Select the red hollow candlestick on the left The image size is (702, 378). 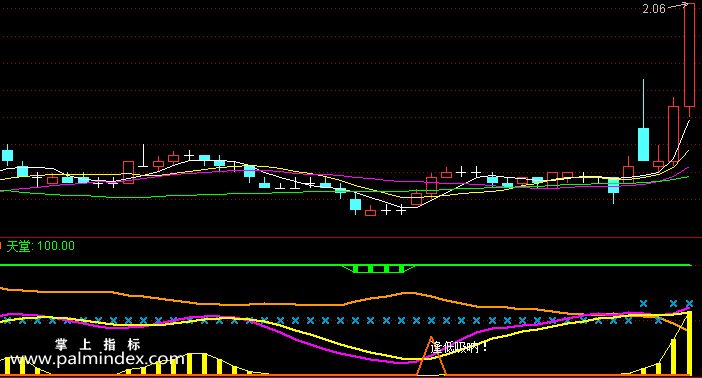tap(128, 172)
